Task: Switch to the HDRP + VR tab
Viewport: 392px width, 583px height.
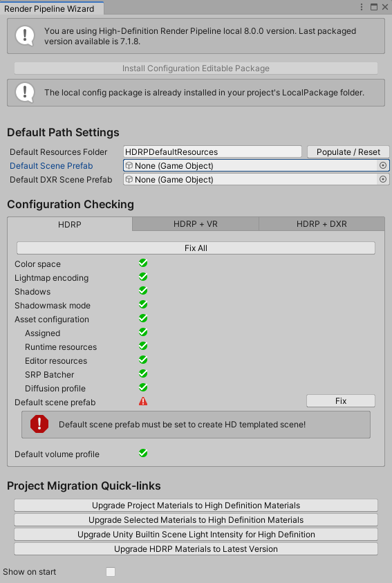Action: coord(196,224)
